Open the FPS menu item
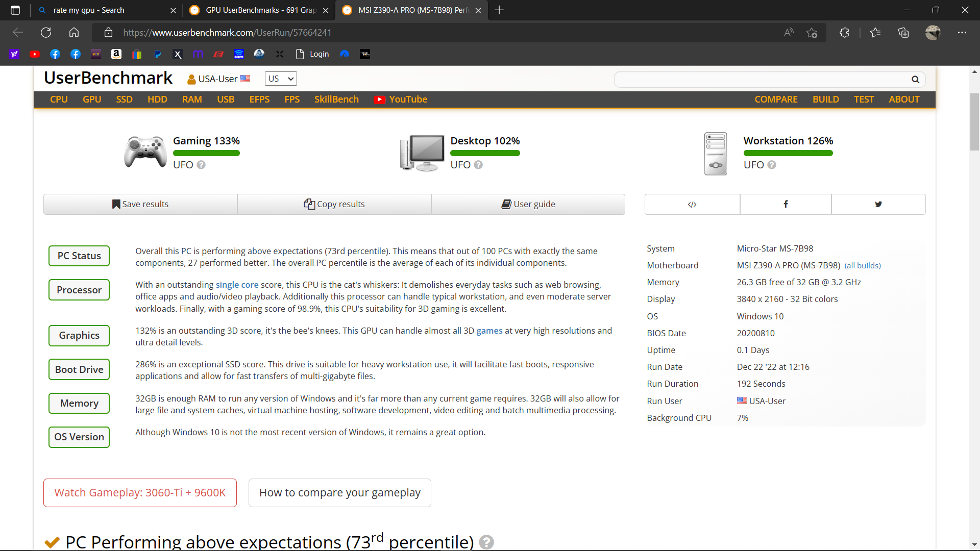The width and height of the screenshot is (980, 551). click(x=292, y=99)
